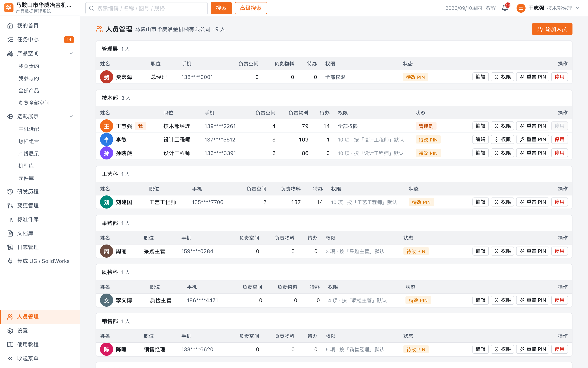The image size is (588, 368).
Task: Click 教程 link in header
Action: coord(491,8)
